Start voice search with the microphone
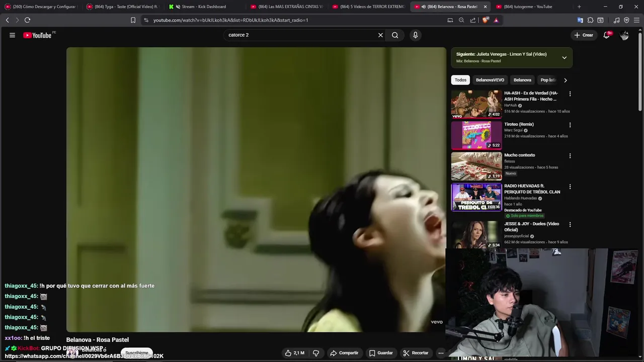644x362 pixels. point(415,35)
